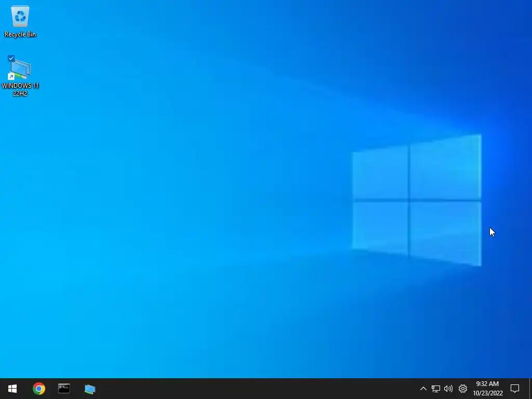Click the Recycle Bin label text
The width and height of the screenshot is (532, 399).
pyautogui.click(x=20, y=34)
